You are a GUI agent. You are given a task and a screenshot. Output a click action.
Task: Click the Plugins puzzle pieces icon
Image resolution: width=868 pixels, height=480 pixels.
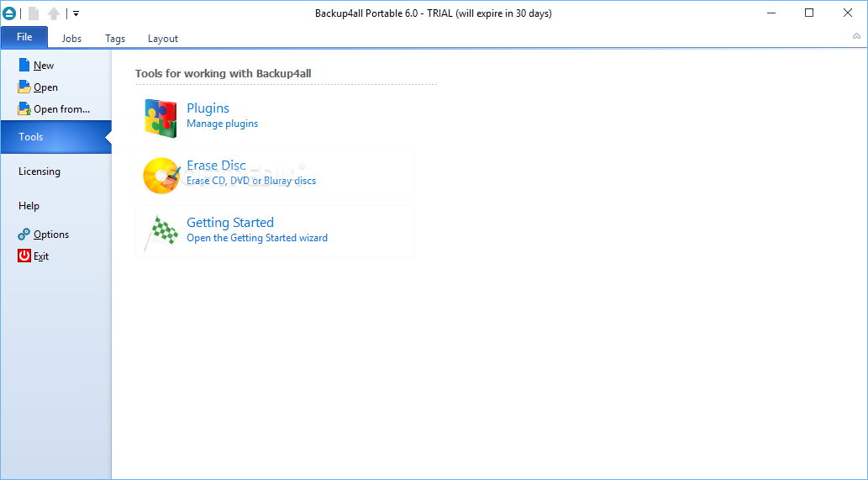(x=160, y=118)
